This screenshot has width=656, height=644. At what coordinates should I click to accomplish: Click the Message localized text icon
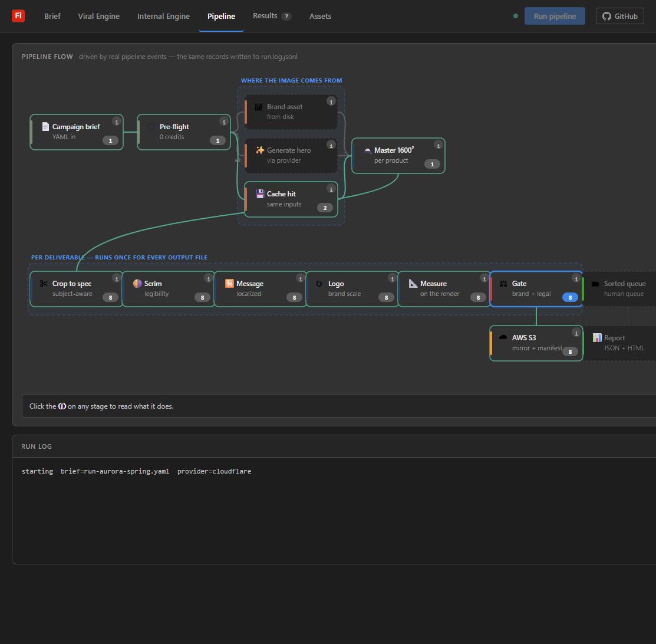[x=229, y=284]
